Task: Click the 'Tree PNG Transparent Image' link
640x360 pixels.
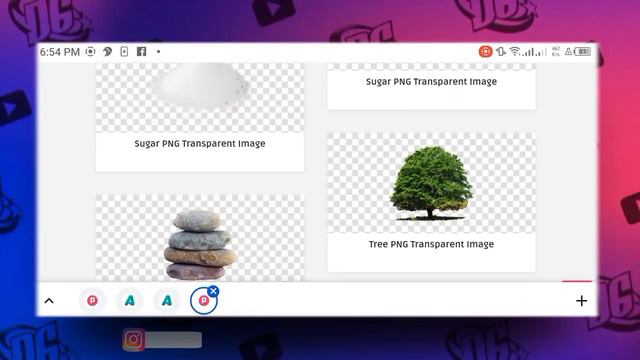Action: (x=431, y=244)
